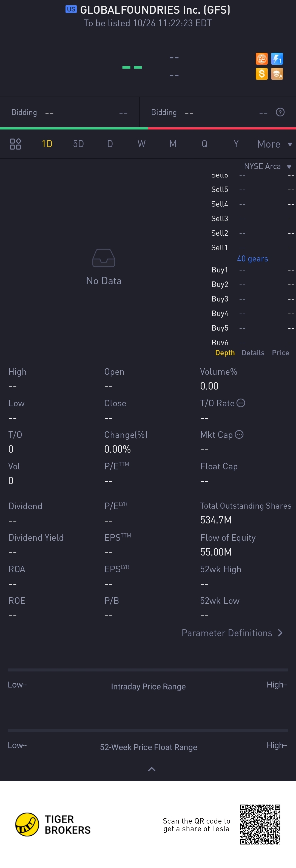Select the Depth order book tab
Screen dimensions: 296x868
225,353
